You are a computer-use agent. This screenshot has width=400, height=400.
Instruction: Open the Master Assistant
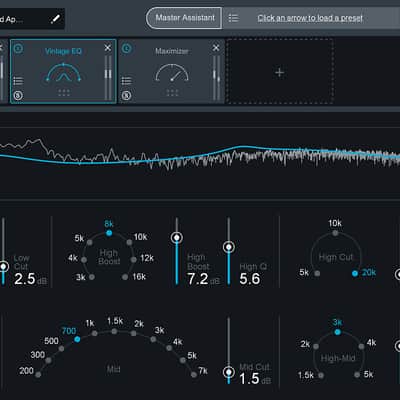click(x=184, y=18)
